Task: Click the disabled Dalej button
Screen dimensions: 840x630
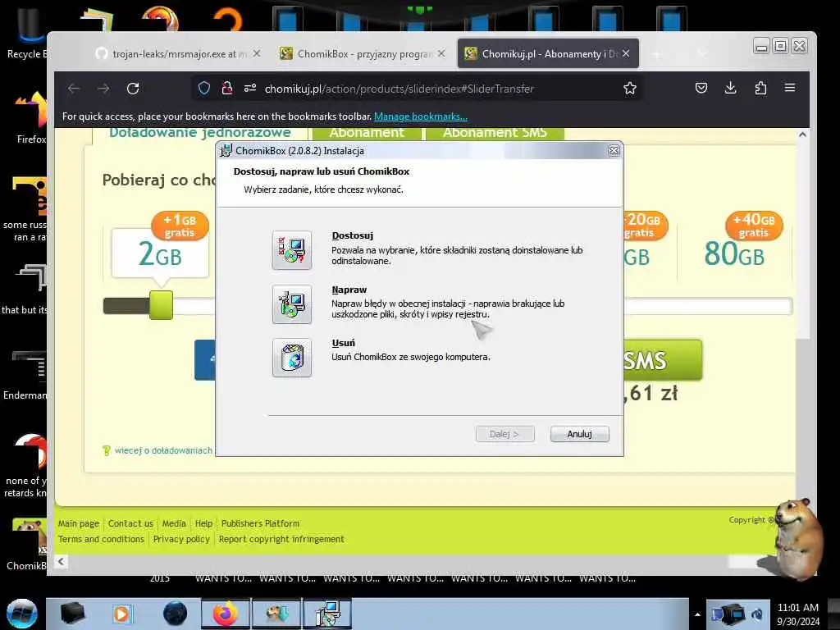Action: (x=504, y=434)
